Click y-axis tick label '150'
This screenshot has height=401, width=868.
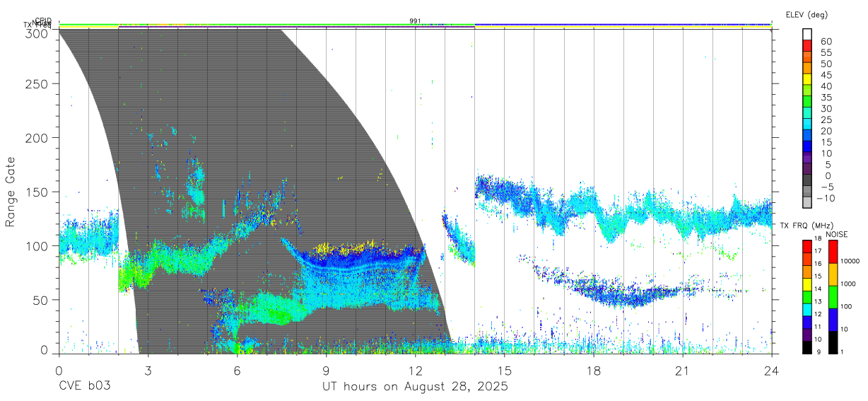pos(37,192)
